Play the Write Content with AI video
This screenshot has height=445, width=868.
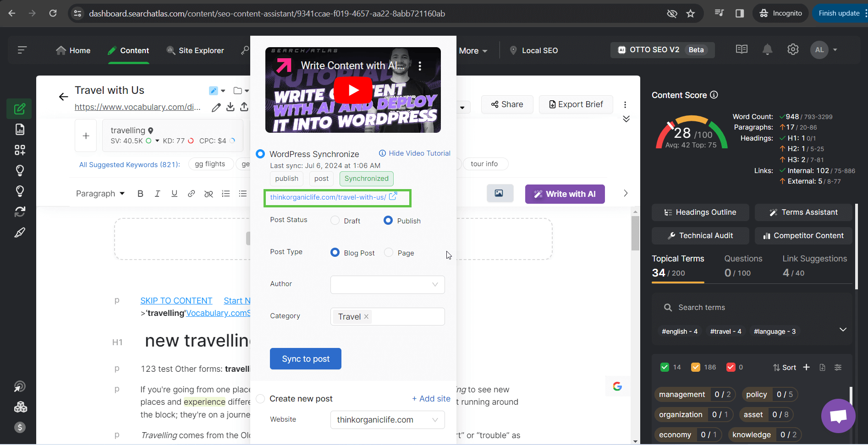[x=352, y=90]
